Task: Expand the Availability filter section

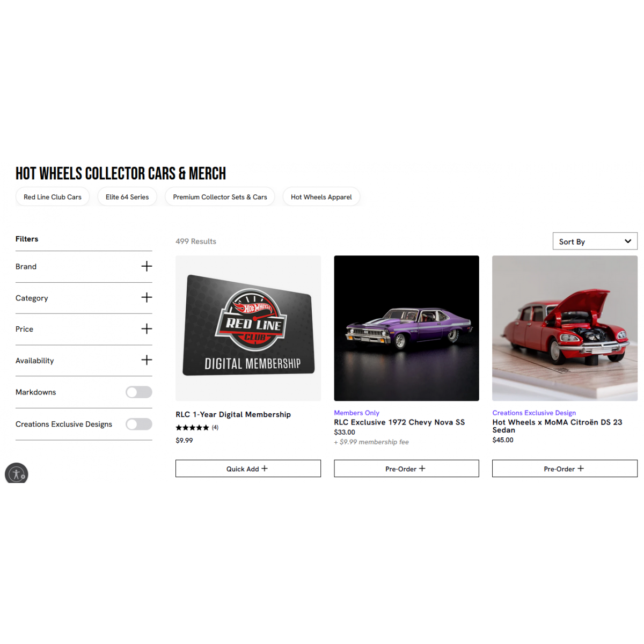Action: (x=84, y=361)
